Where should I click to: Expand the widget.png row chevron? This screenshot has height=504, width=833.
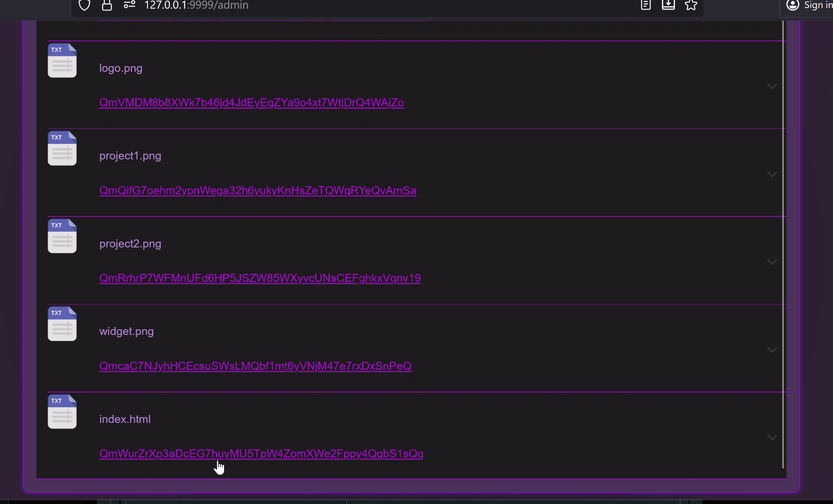click(x=772, y=350)
